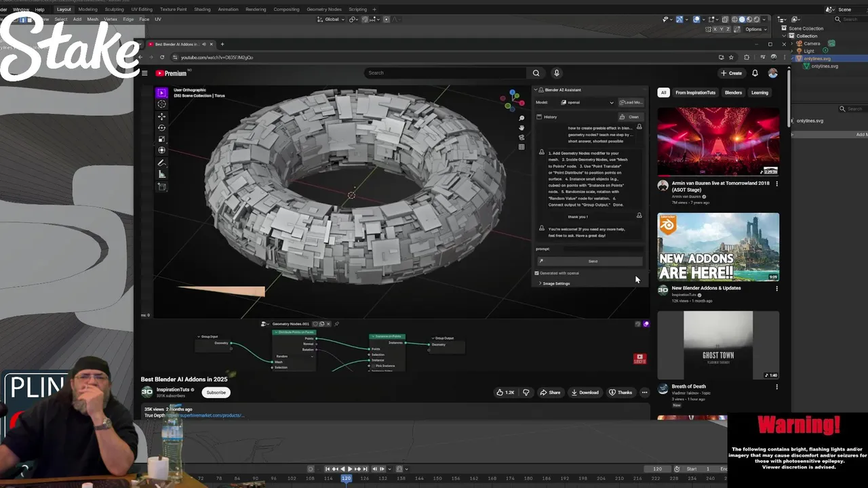The image size is (868, 488).
Task: Open options for Armin van Buuren video
Action: [x=776, y=184]
